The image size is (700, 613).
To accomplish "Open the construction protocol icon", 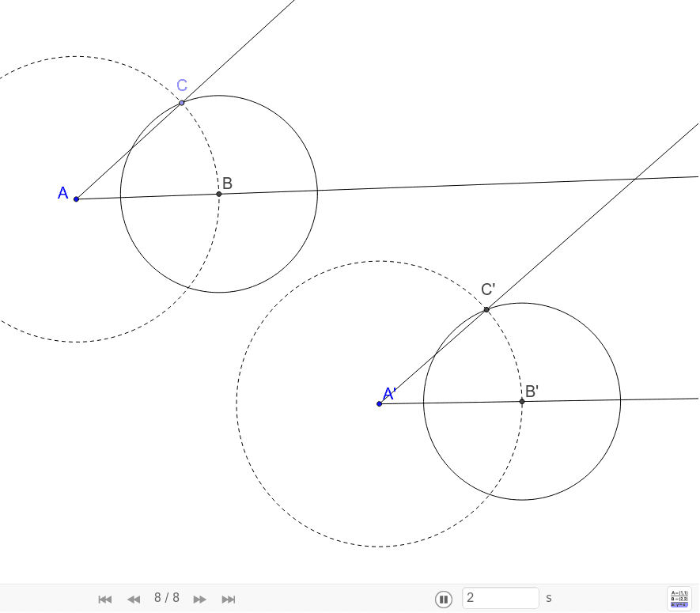I will click(x=679, y=599).
